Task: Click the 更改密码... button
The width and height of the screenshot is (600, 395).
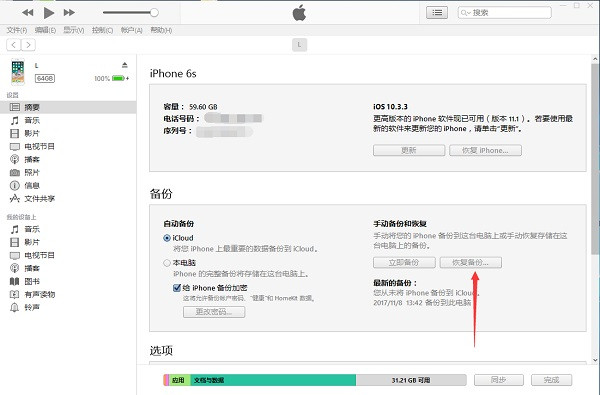Action: click(x=214, y=312)
